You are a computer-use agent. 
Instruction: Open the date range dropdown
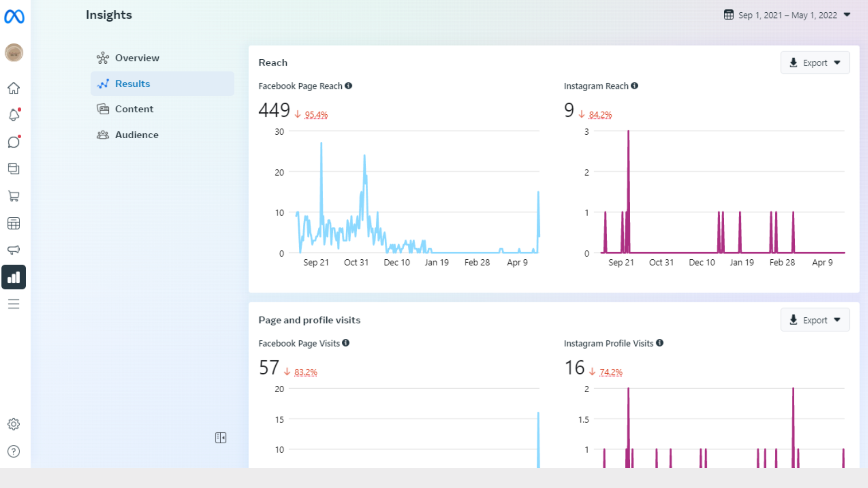pyautogui.click(x=787, y=15)
